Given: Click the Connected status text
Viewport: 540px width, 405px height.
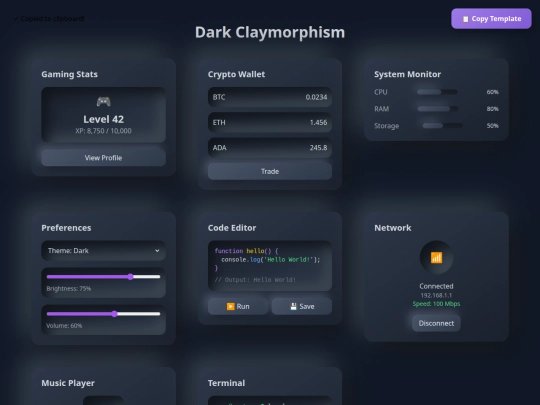Looking at the screenshot, I should coord(436,286).
